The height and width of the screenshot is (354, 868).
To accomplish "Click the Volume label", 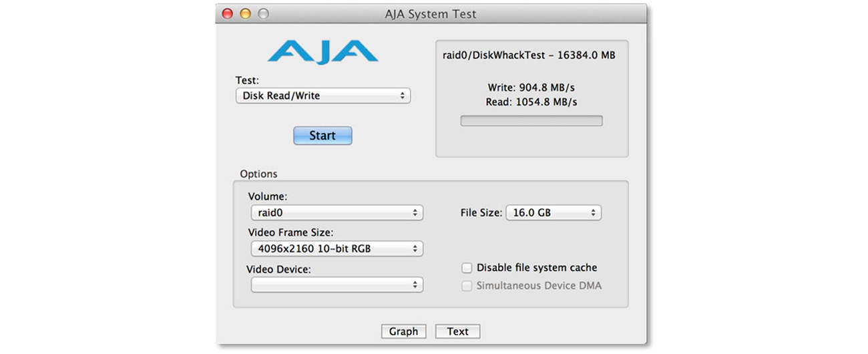I will pos(268,197).
